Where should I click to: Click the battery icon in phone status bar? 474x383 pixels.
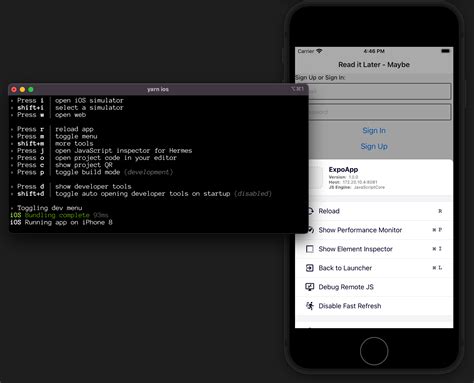point(445,51)
